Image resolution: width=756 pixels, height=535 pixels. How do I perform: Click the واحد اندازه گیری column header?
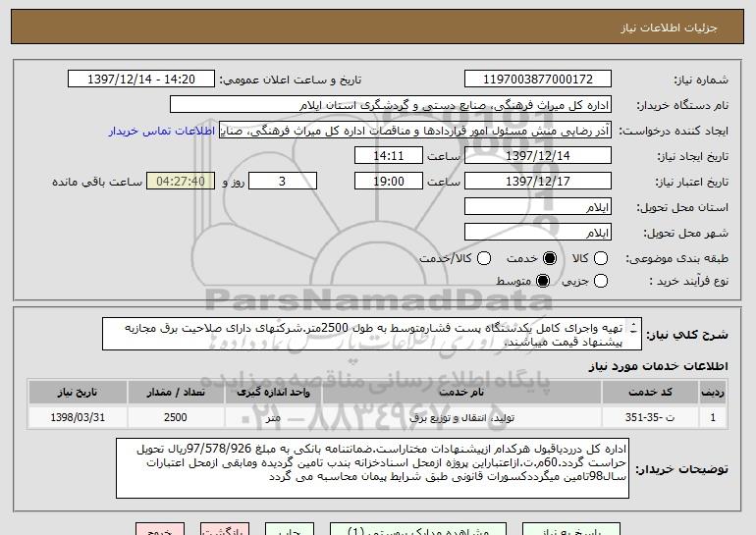click(273, 393)
